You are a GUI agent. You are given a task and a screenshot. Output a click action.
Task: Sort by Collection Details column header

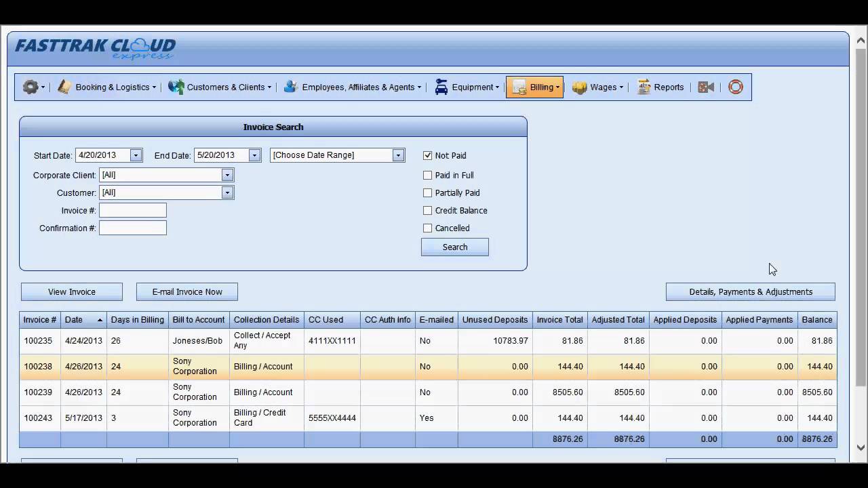tap(267, 320)
